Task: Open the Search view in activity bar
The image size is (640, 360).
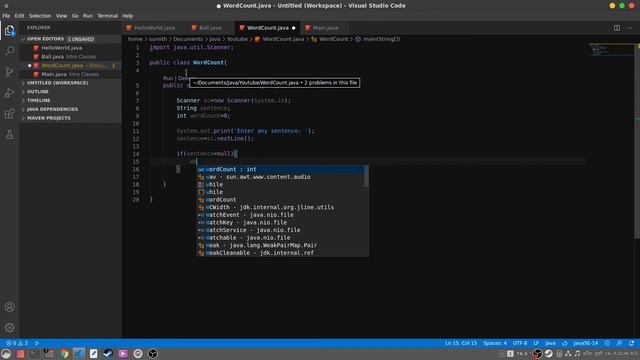Action: (x=9, y=51)
